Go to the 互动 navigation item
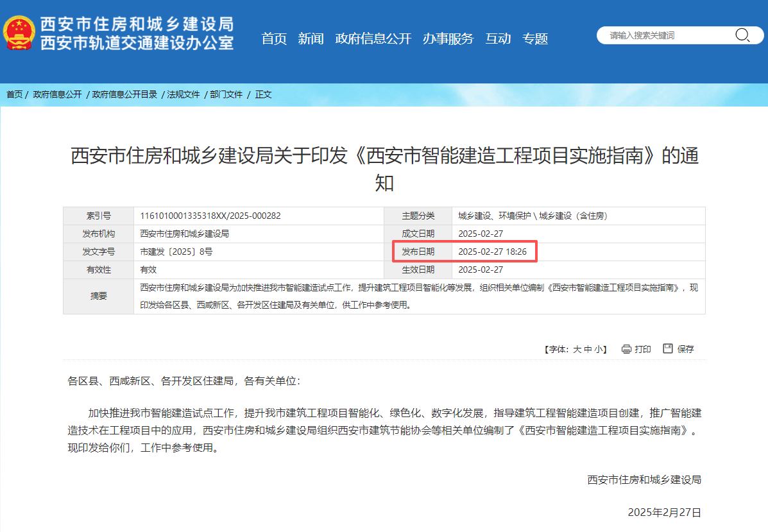 point(498,39)
